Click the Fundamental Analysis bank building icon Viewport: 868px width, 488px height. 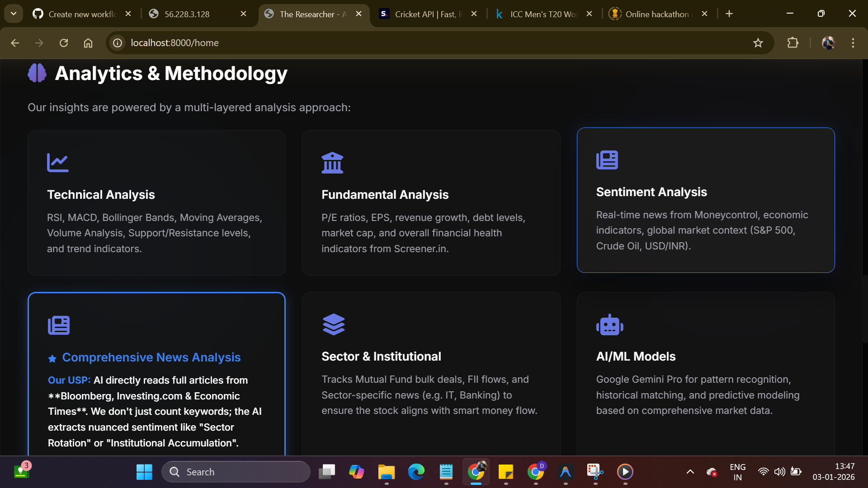pos(332,163)
